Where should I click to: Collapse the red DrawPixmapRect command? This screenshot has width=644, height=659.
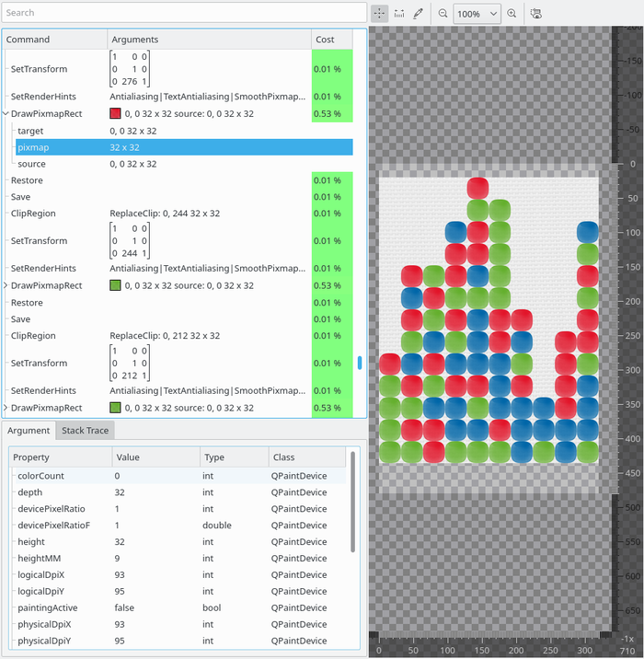[x=6, y=114]
